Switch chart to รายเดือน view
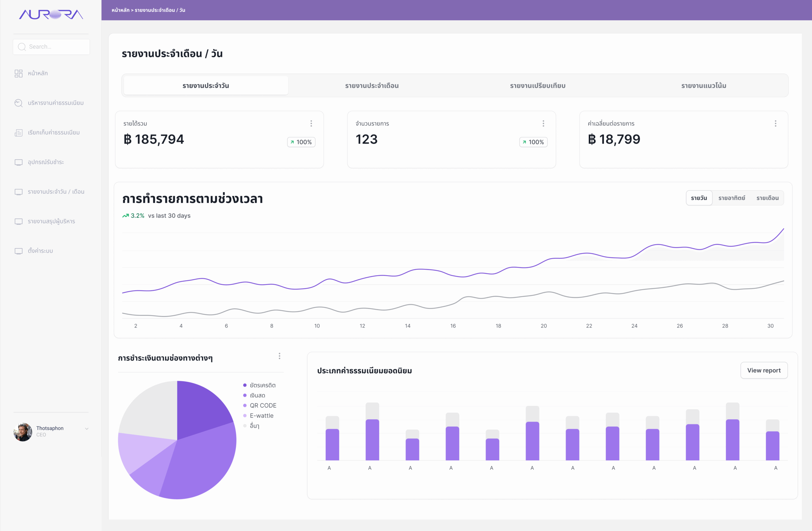812x531 pixels. pos(767,198)
